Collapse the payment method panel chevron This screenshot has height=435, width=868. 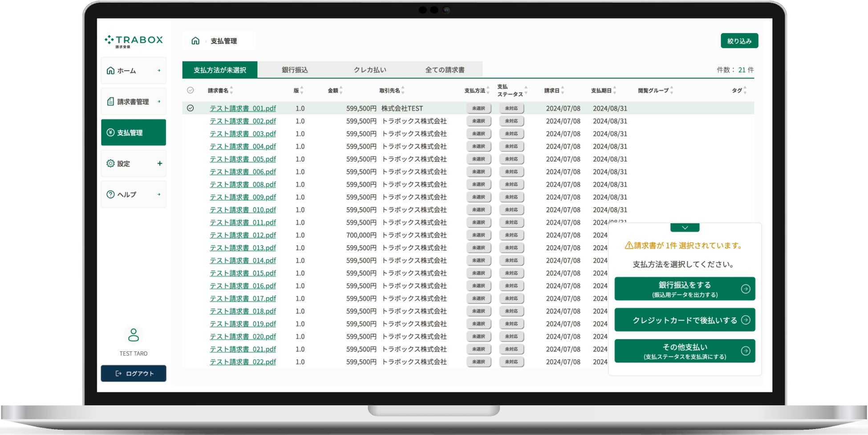685,228
